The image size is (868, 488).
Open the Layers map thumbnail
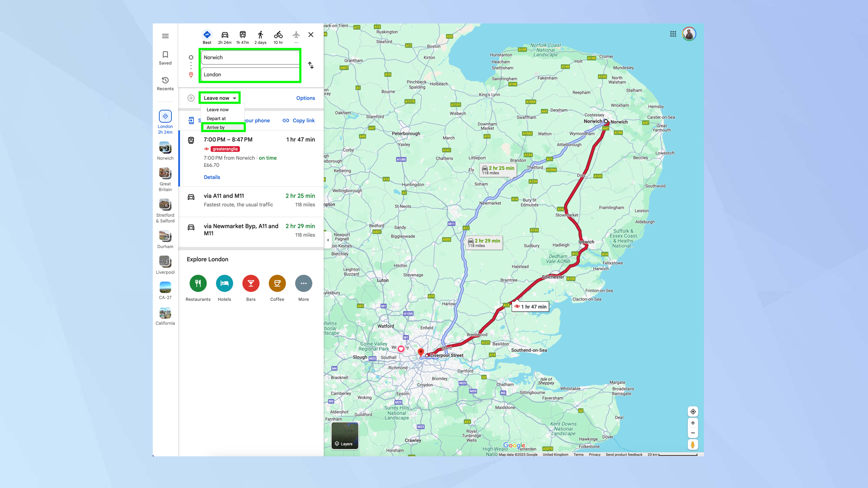[x=345, y=436]
